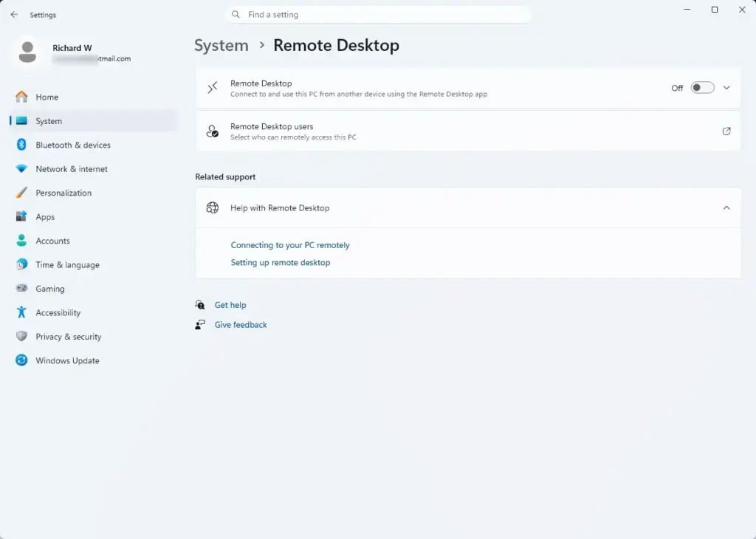Click the Accounts person icon
This screenshot has width=756, height=539.
point(21,241)
